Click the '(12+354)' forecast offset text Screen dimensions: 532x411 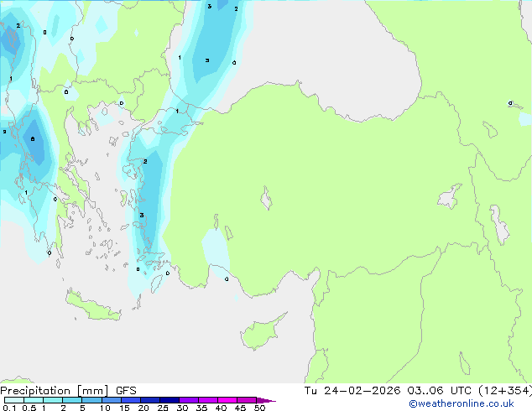[505, 391]
